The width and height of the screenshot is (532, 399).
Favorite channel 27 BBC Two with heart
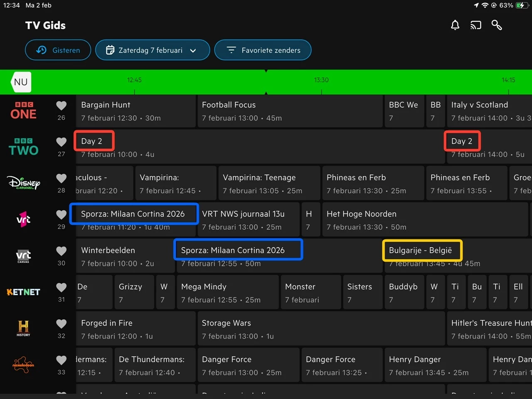point(62,142)
